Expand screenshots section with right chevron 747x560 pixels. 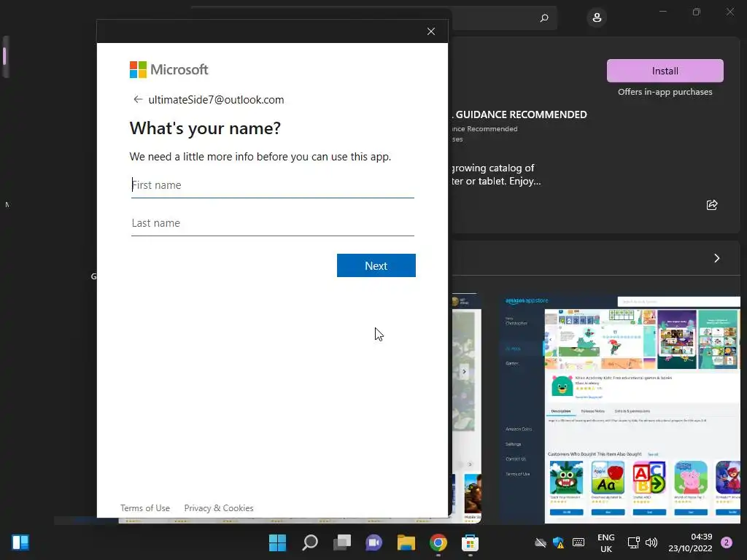tap(716, 258)
